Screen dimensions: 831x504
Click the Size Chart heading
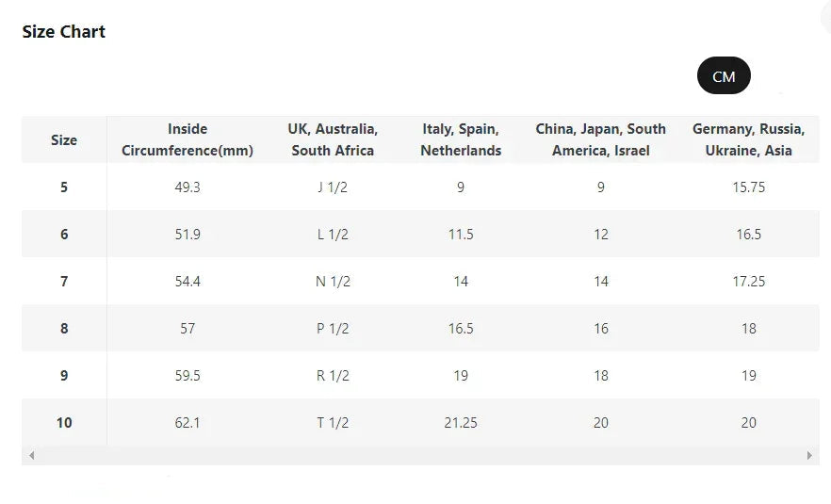[x=64, y=32]
